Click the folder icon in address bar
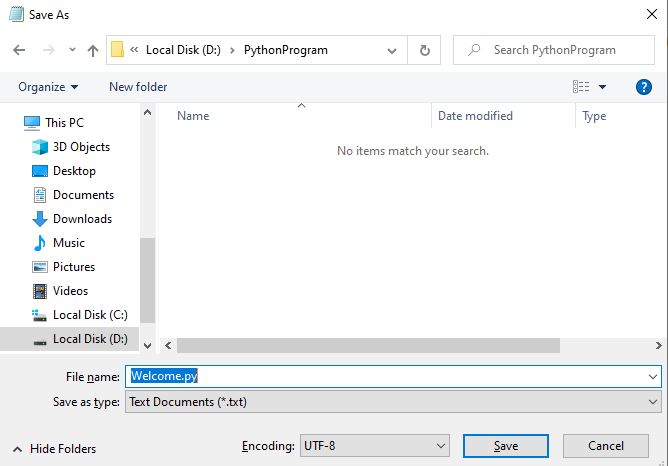The height and width of the screenshot is (466, 668). 117,49
